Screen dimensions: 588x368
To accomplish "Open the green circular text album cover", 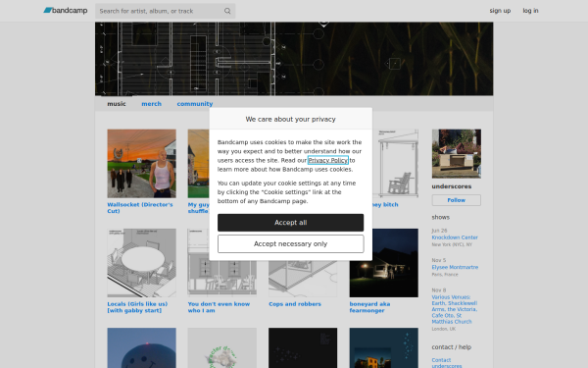I will [x=222, y=348].
